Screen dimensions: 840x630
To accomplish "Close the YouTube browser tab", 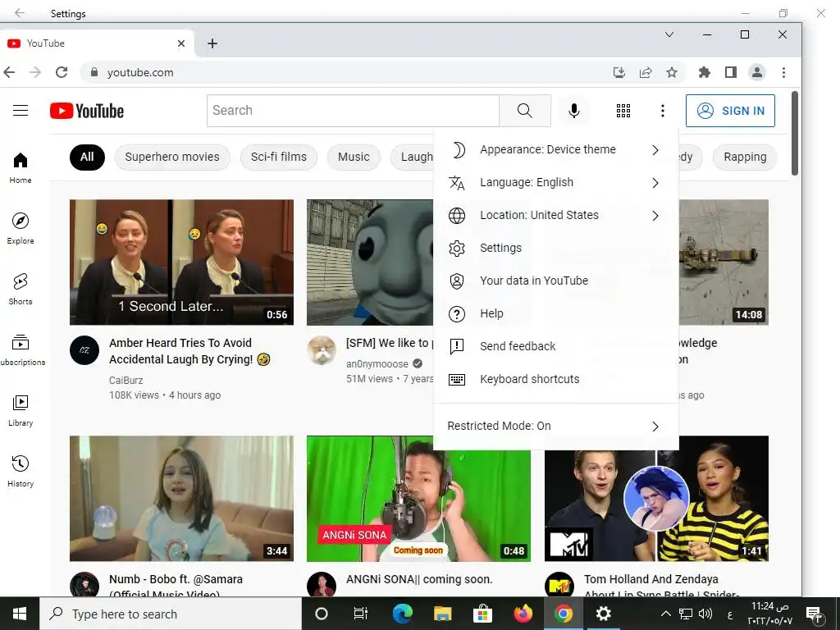I will tap(181, 43).
